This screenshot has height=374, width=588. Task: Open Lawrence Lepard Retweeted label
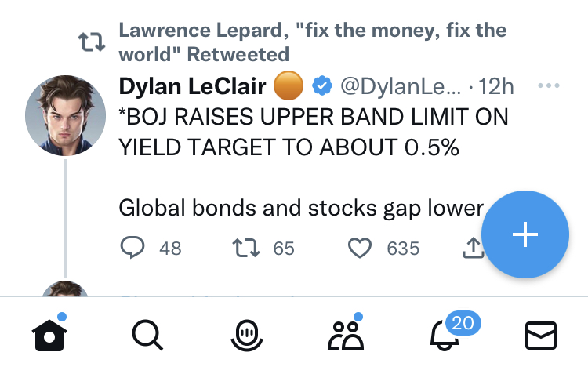[x=312, y=42]
